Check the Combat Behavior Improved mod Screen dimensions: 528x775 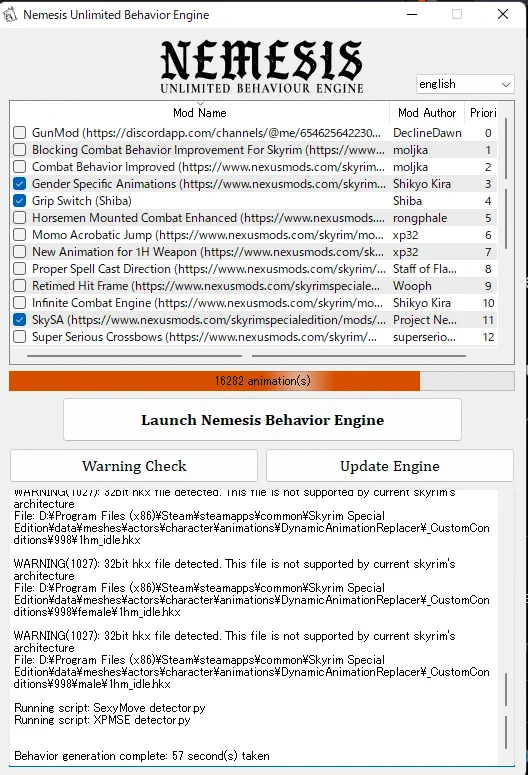[19, 167]
